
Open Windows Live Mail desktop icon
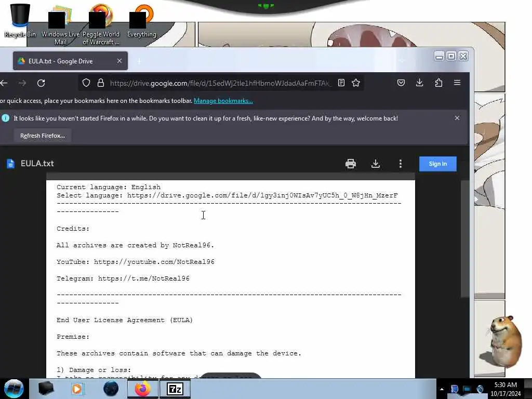[x=60, y=24]
